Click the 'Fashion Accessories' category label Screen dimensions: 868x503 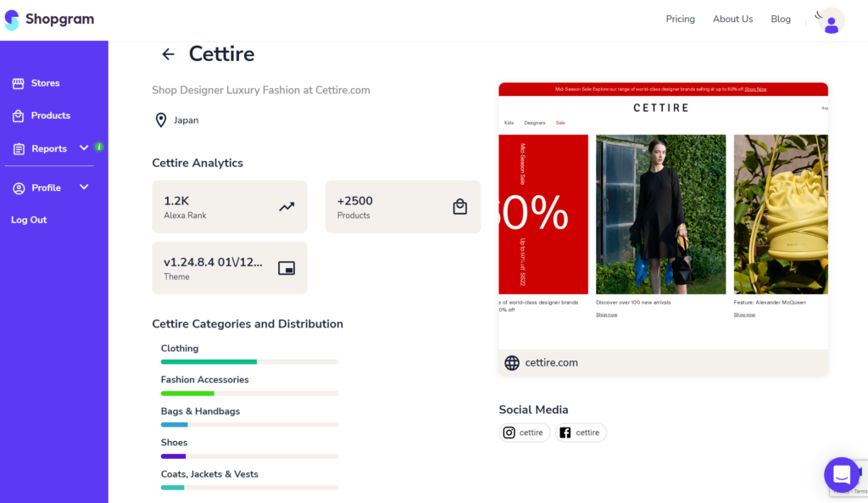coord(204,380)
